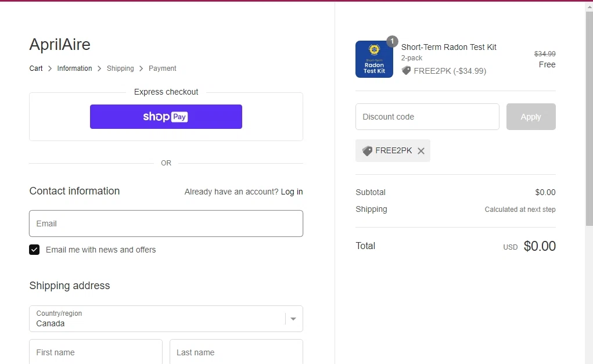
Task: Select the Information breadcrumb step
Action: (74, 69)
